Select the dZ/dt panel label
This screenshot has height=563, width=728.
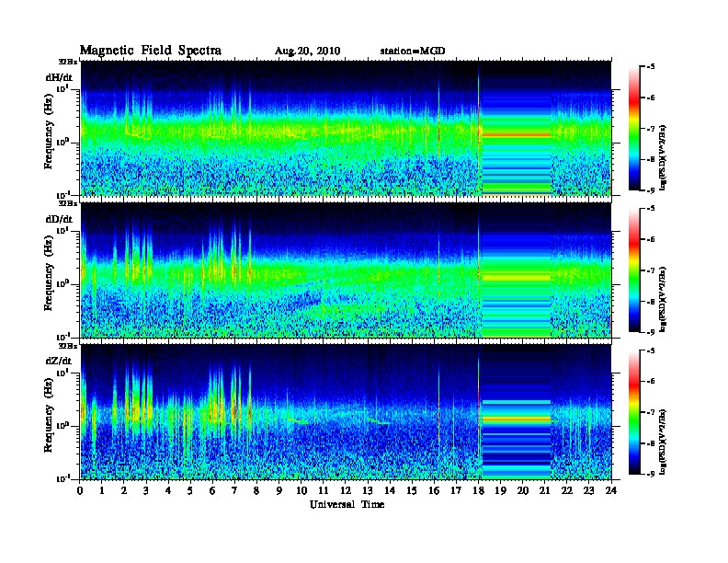pyautogui.click(x=59, y=361)
